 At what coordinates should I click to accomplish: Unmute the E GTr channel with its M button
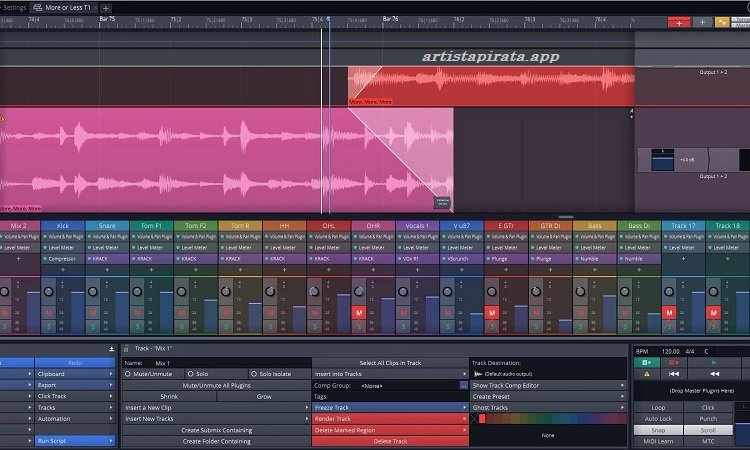(x=492, y=313)
